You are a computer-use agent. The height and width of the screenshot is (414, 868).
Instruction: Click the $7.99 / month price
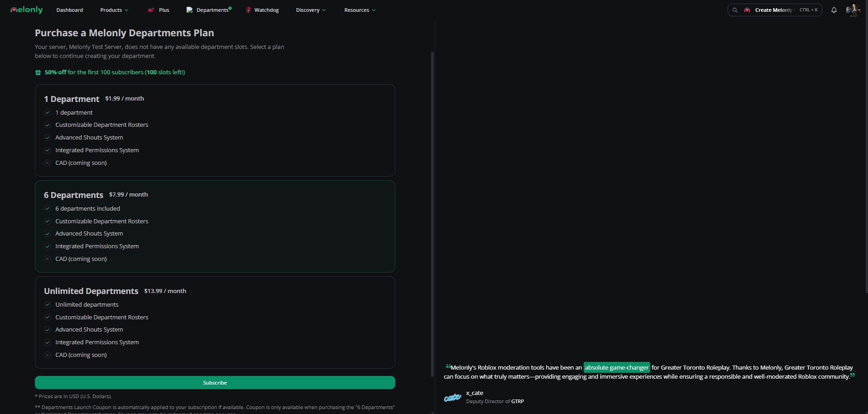point(129,194)
